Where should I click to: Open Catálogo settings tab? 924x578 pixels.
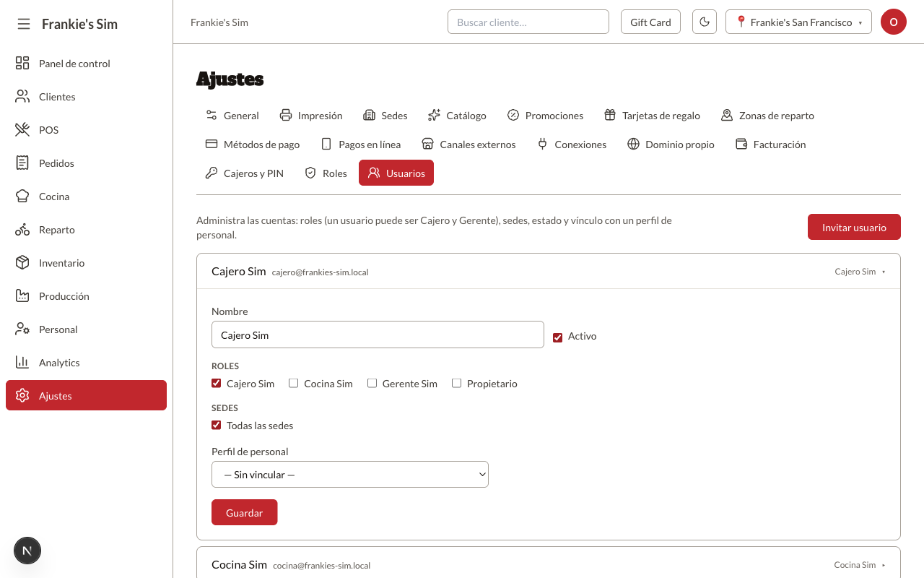click(x=457, y=116)
